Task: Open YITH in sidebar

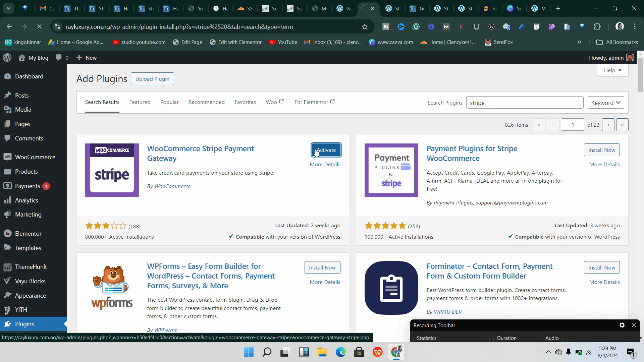Action: (x=21, y=310)
